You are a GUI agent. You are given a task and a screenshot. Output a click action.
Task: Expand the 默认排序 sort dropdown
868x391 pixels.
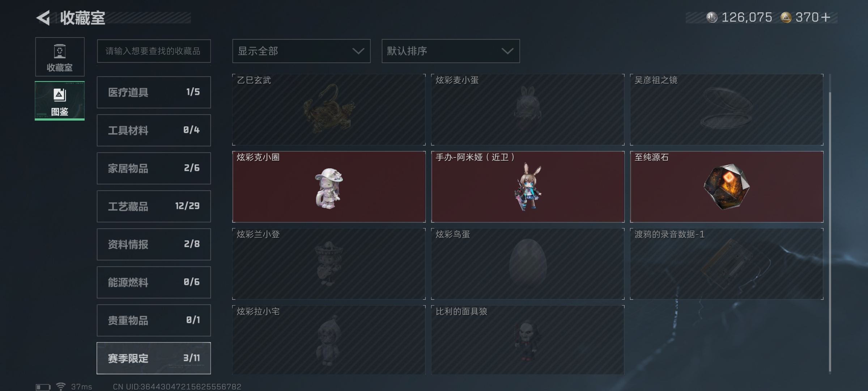click(x=451, y=51)
